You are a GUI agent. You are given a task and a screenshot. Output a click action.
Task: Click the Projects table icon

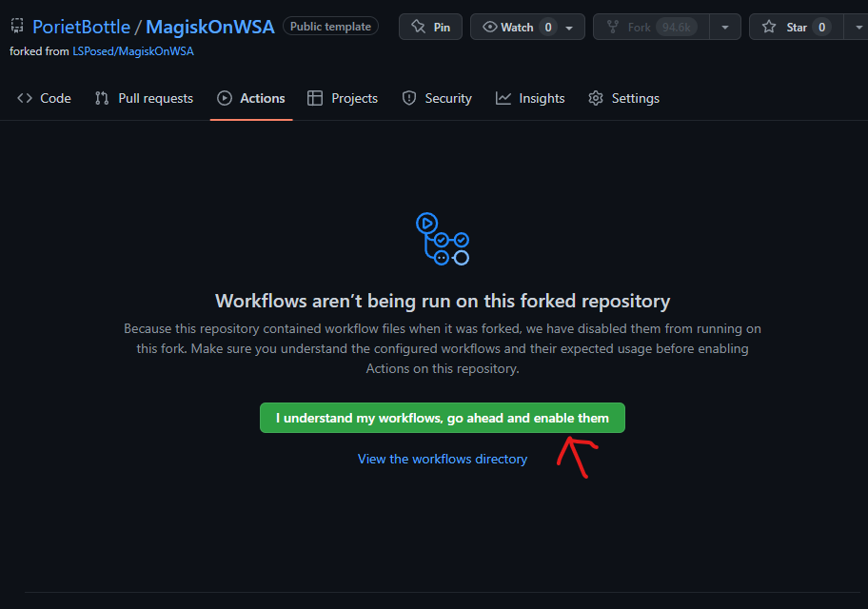315,99
